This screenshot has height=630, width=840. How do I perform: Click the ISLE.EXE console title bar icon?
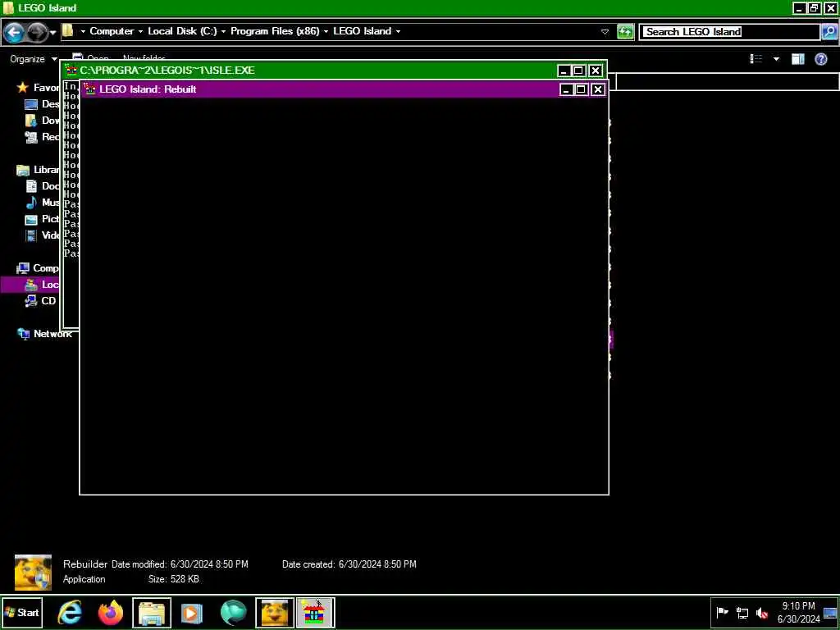(71, 71)
